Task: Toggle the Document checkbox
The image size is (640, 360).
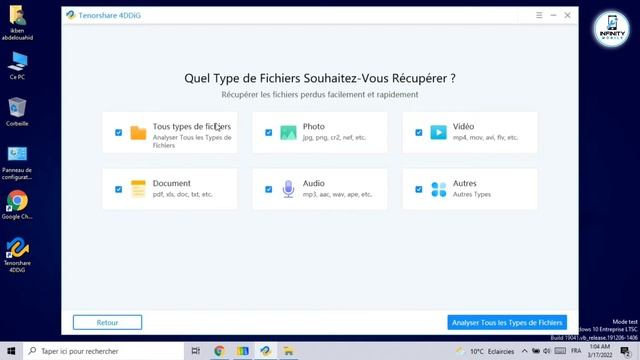Action: tap(118, 189)
